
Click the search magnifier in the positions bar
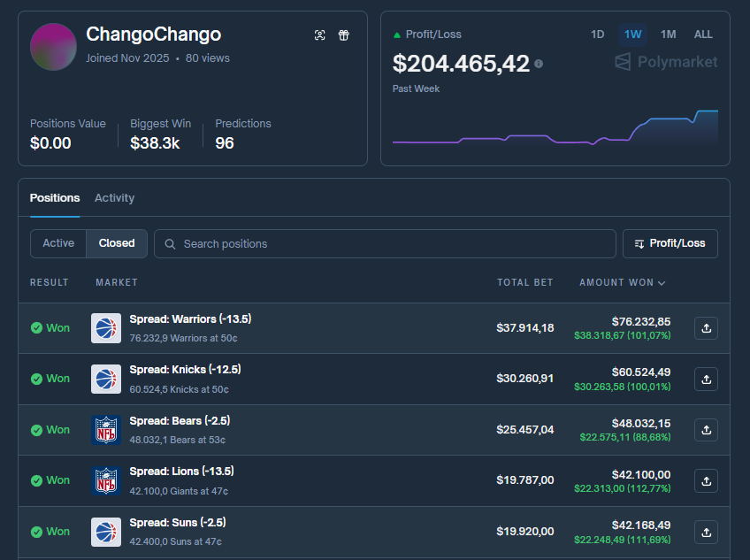click(x=168, y=243)
